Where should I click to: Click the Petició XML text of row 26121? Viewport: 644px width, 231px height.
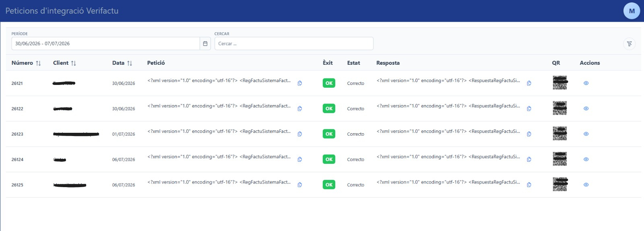click(x=219, y=80)
